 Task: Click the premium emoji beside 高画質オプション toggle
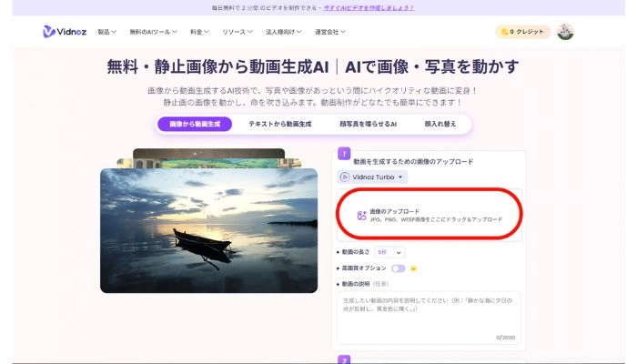414,268
